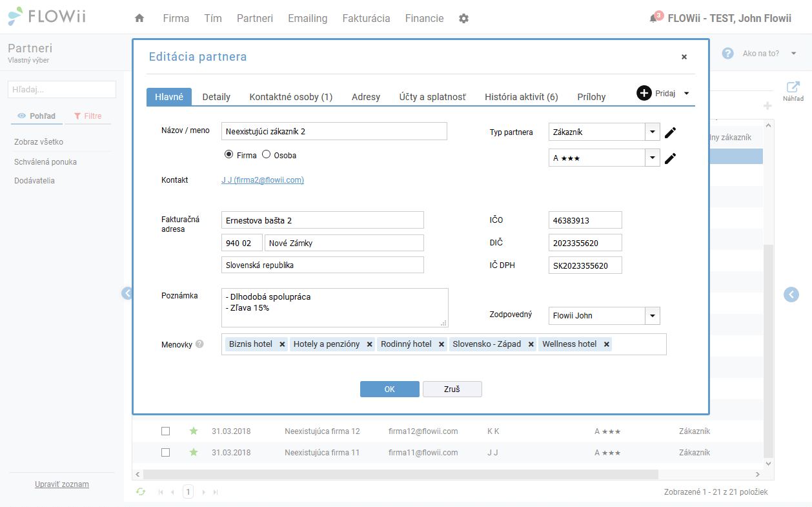This screenshot has width=812, height=507.
Task: Select the Firma radio button
Action: [x=228, y=155]
